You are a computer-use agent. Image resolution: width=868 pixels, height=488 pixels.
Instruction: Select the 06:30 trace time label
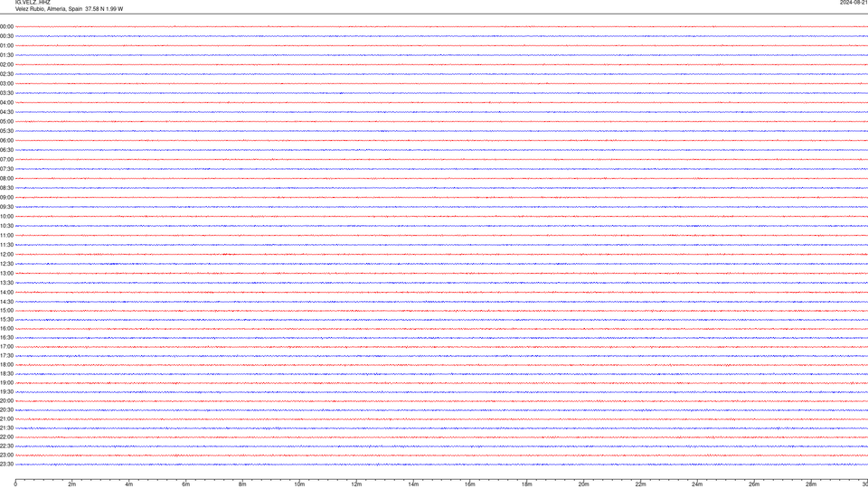click(x=6, y=150)
